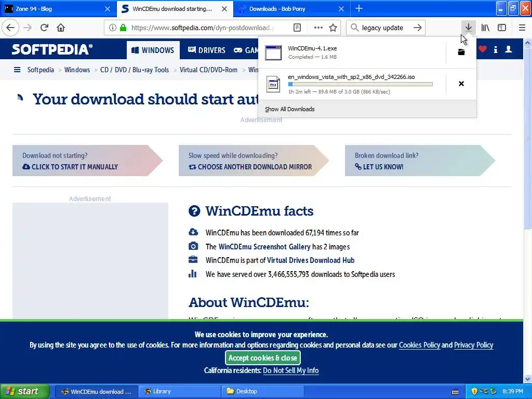Click the WinCDEmu download taskbar button
Screen dimensions: 532x399
tap(97, 391)
